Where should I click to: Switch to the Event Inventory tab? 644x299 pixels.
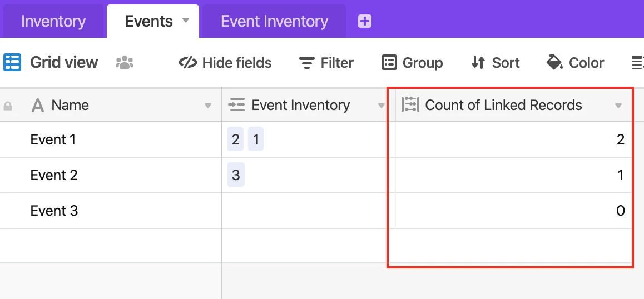[274, 21]
